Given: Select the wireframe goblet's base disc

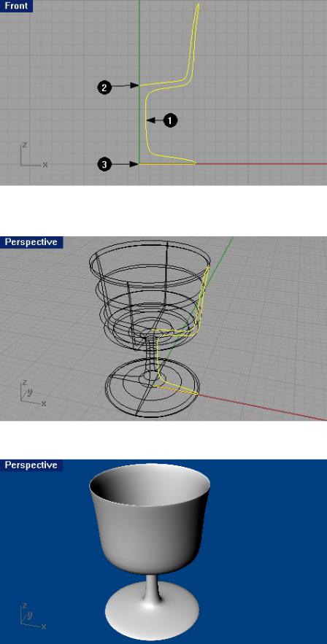Looking at the screenshot, I should [x=152, y=388].
